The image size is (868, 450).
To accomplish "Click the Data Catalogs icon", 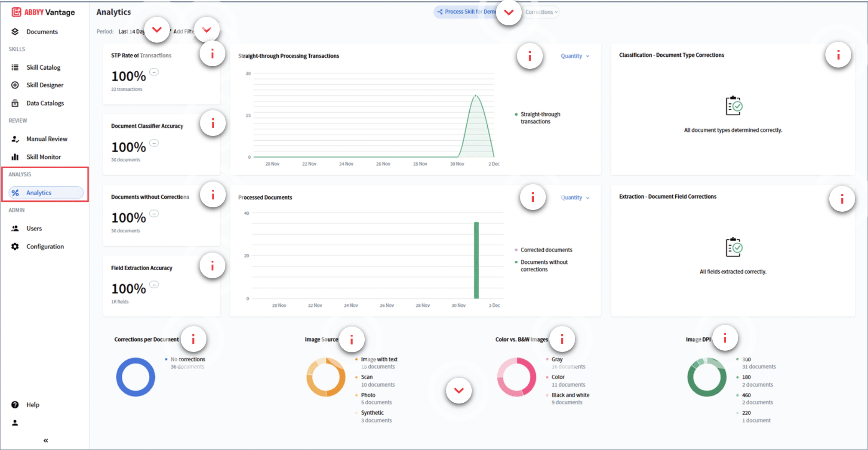I will coord(15,103).
